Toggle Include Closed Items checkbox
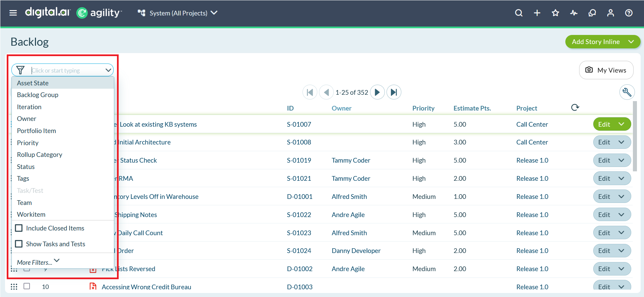Screen dimensions: 644x297 point(19,228)
